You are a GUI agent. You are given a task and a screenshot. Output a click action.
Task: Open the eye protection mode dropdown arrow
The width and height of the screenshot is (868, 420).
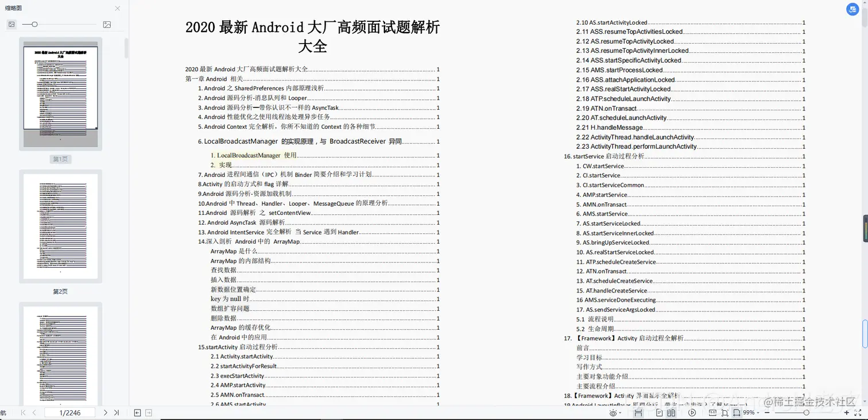point(620,413)
